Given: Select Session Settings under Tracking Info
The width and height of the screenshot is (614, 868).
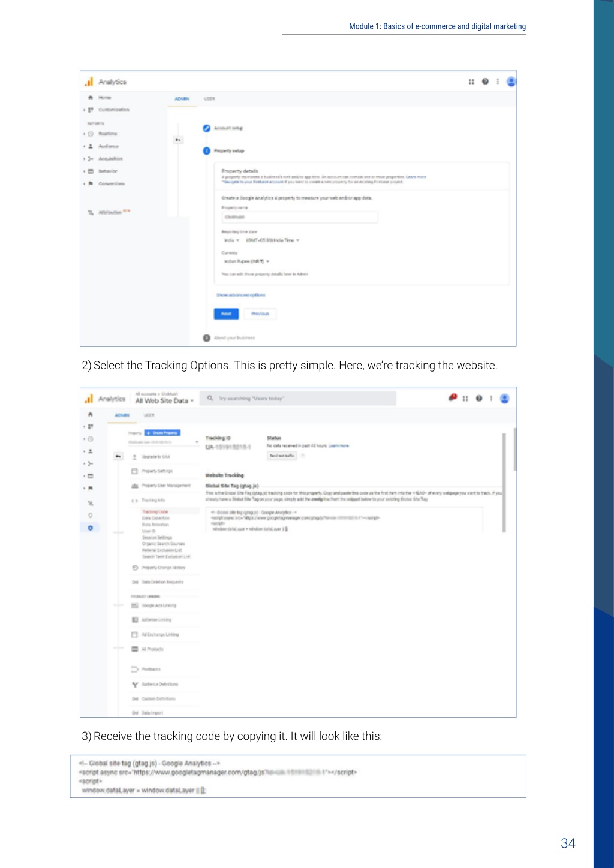Looking at the screenshot, I should (x=157, y=538).
